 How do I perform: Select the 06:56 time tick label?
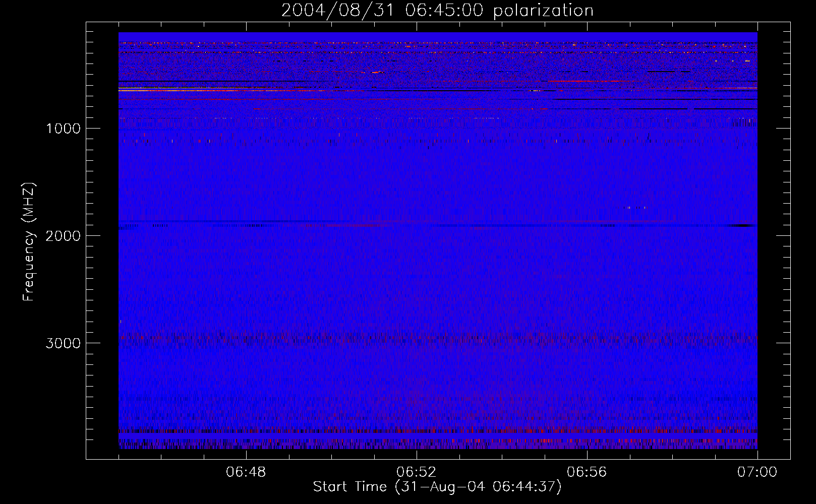[x=587, y=472]
